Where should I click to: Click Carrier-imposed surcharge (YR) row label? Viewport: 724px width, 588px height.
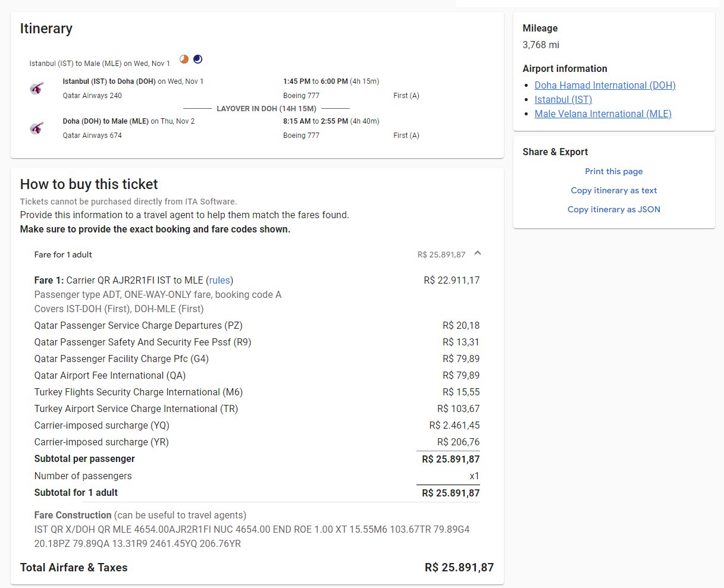[102, 442]
